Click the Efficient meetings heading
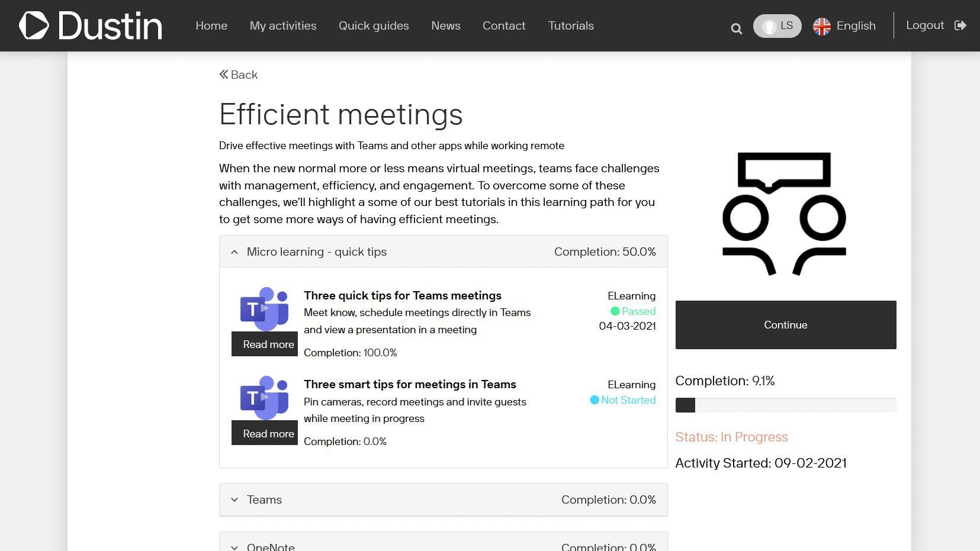Viewport: 980px width, 551px height. pos(340,114)
